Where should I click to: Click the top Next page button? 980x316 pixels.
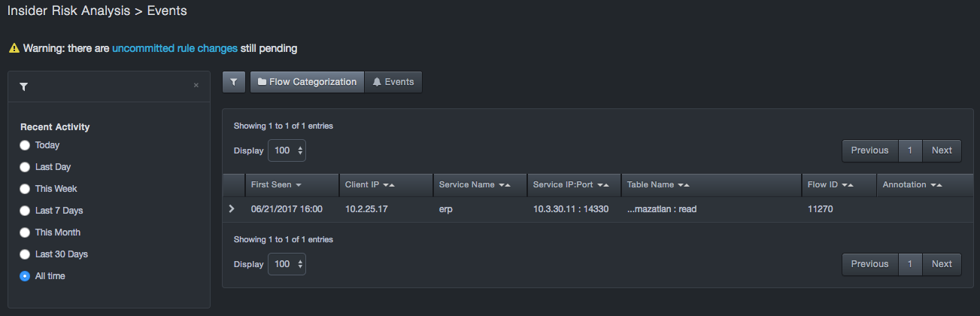tap(942, 150)
